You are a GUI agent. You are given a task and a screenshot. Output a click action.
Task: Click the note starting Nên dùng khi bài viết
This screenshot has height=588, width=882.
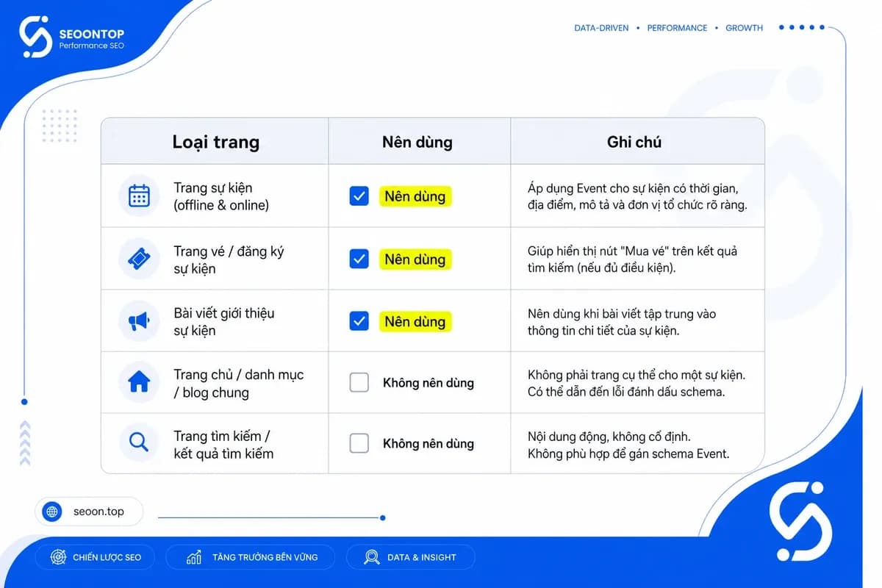(622, 322)
